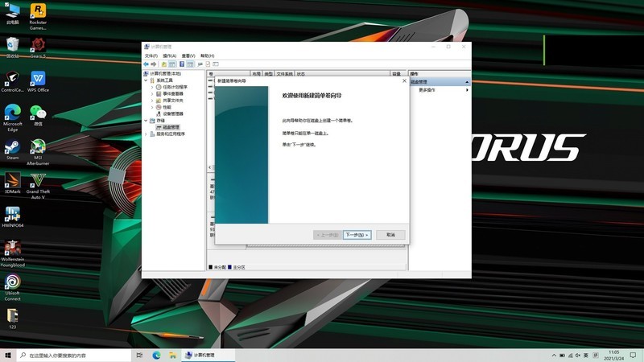
Task: Click the 状态 column header
Action: 342,74
